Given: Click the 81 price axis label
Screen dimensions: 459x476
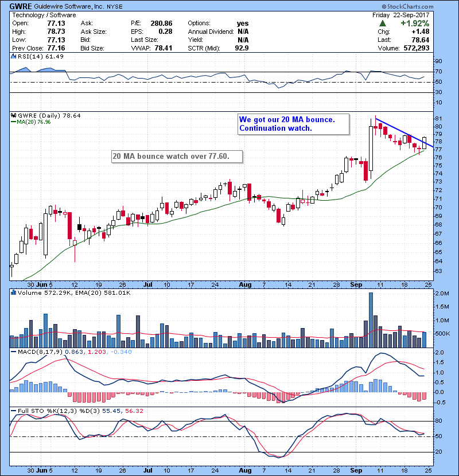Looking at the screenshot, I should click(x=438, y=118).
